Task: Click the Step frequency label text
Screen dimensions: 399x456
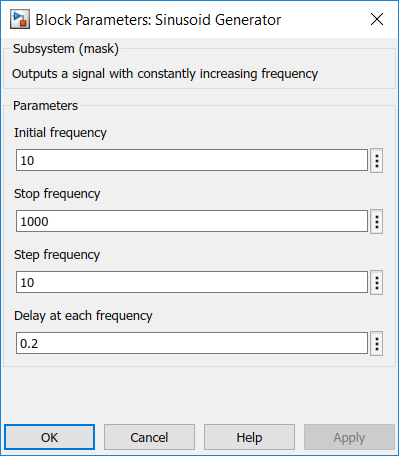Action: [x=57, y=255]
